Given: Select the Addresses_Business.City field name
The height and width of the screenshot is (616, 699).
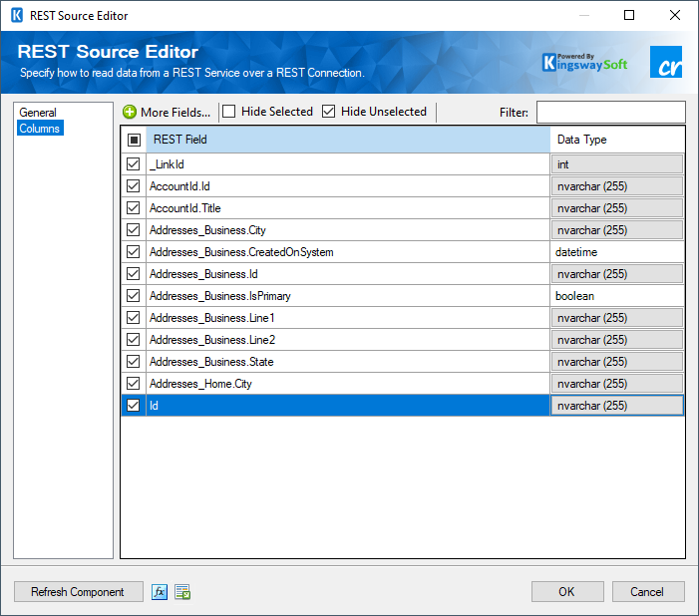Looking at the screenshot, I should (x=207, y=229).
